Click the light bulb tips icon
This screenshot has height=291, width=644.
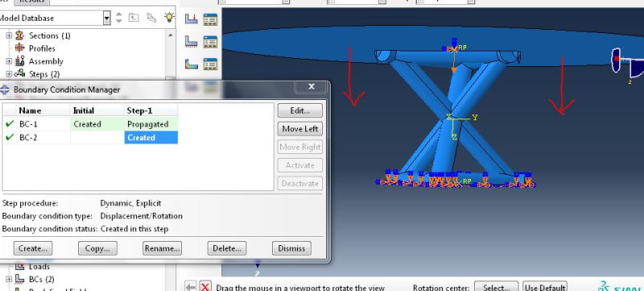tap(169, 17)
